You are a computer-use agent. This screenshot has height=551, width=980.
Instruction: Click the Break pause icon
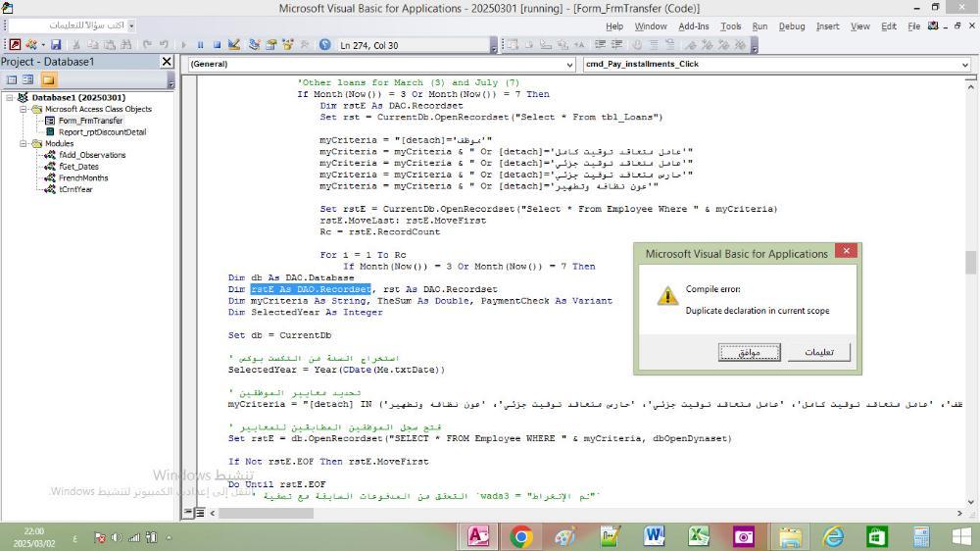coord(201,45)
